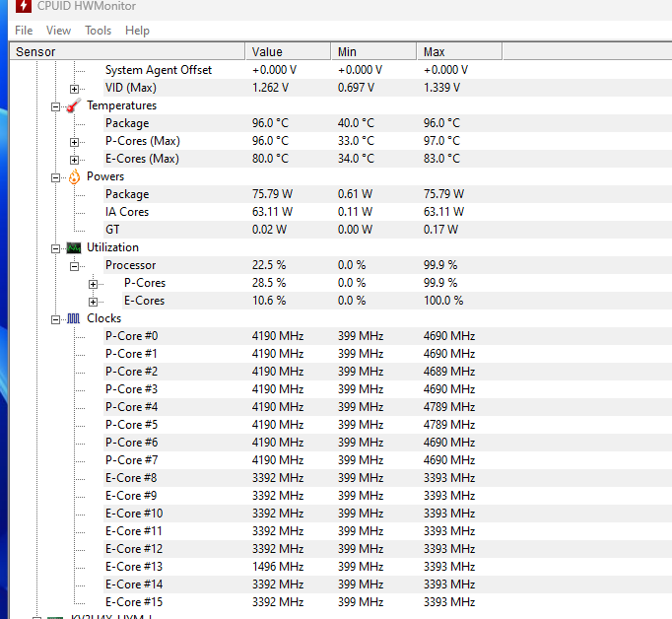Click the Max column header

click(458, 51)
